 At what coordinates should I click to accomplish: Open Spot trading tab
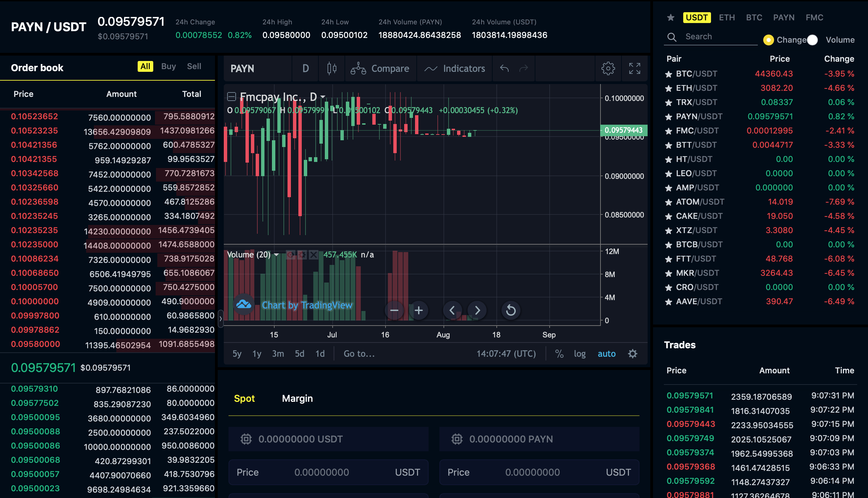coord(244,398)
